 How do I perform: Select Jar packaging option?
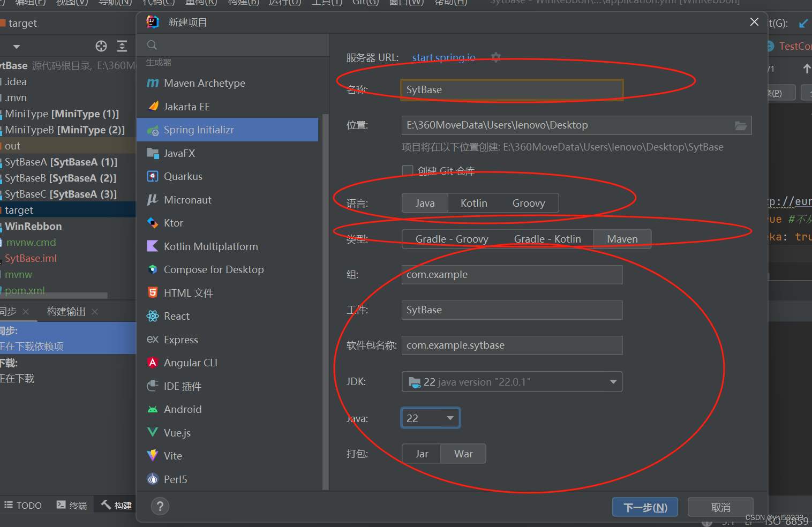click(x=422, y=454)
